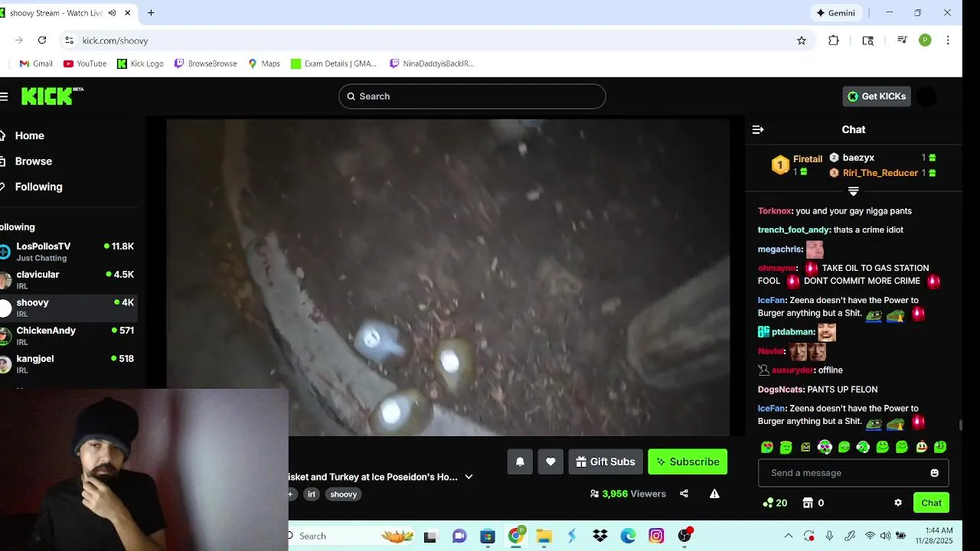Expand the stream title chevron

coord(469,477)
